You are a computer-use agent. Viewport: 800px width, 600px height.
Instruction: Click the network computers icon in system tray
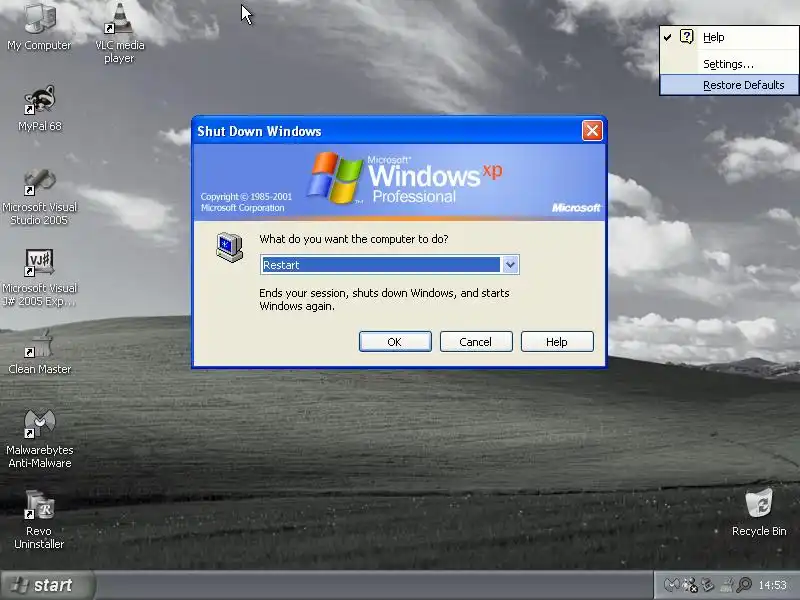click(x=708, y=585)
